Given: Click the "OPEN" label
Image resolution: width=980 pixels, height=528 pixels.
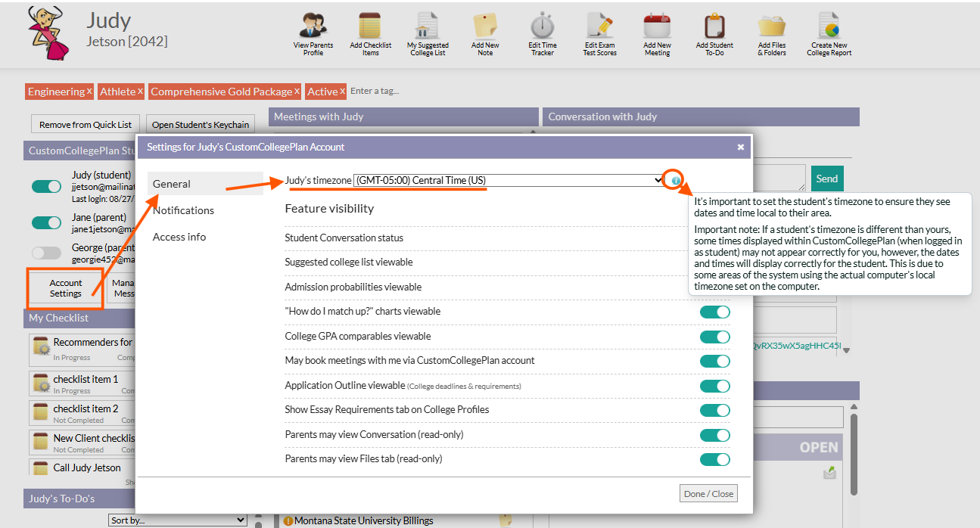Looking at the screenshot, I should pos(819,447).
